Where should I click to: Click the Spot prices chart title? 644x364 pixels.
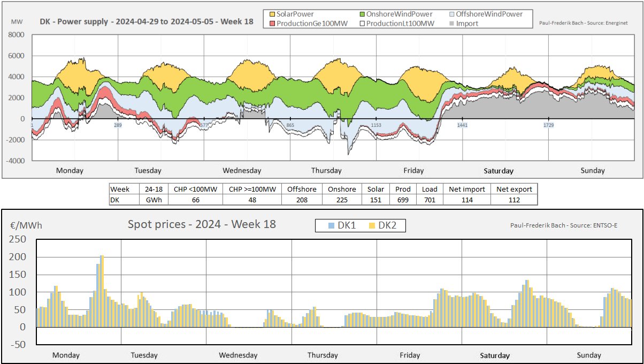202,224
